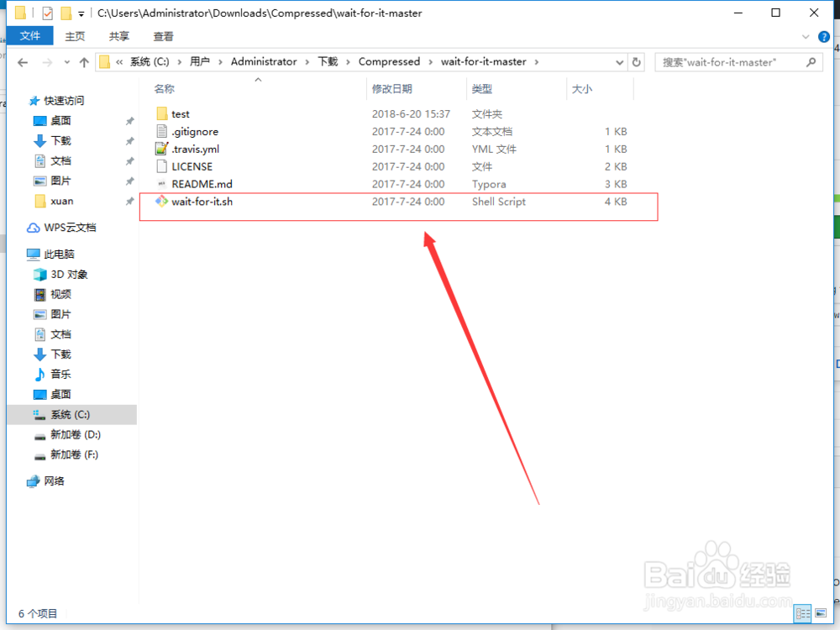Screen dimensions: 840x630
Task: Select the README.md file
Action: point(202,184)
